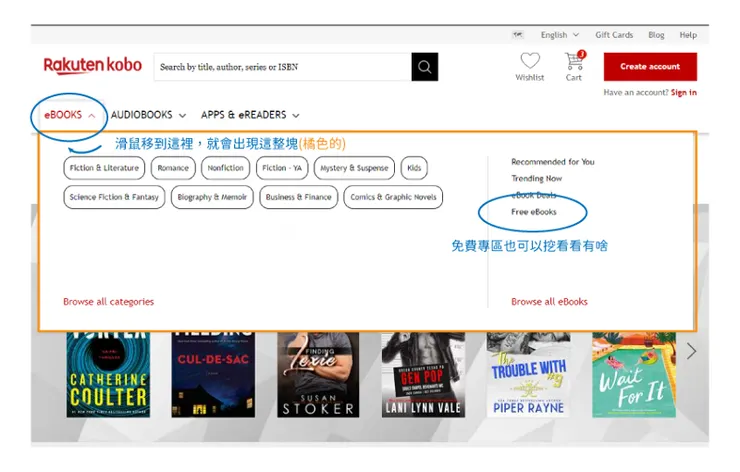This screenshot has height=472, width=740.
Task: Open the Wait For It book cover
Action: click(634, 375)
